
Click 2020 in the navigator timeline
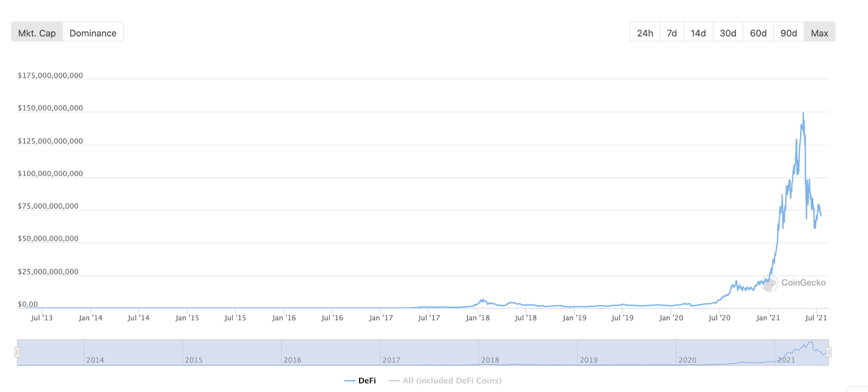(687, 360)
